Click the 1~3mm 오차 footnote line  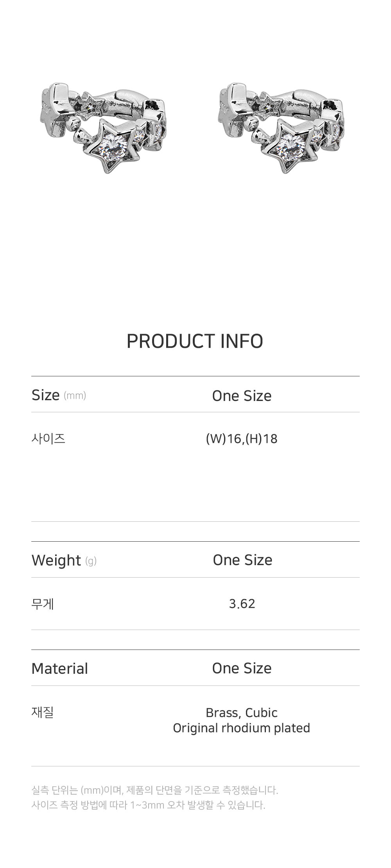coord(148,805)
